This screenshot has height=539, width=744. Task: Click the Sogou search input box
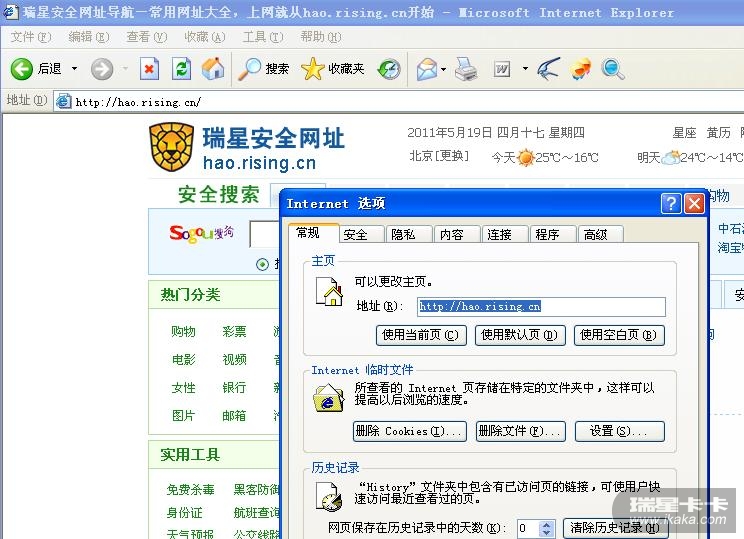pos(264,233)
